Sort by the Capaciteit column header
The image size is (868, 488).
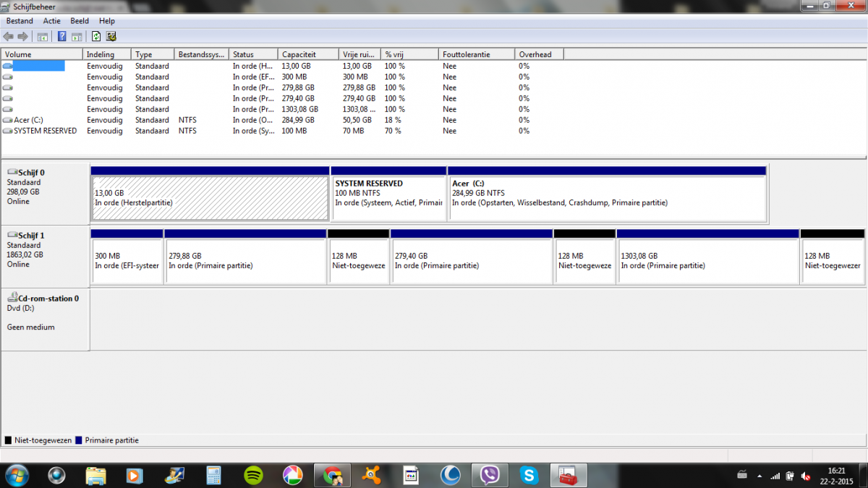308,54
